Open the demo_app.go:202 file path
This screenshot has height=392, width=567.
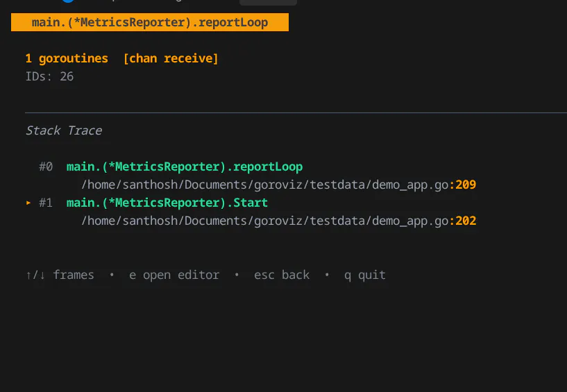[x=279, y=221]
